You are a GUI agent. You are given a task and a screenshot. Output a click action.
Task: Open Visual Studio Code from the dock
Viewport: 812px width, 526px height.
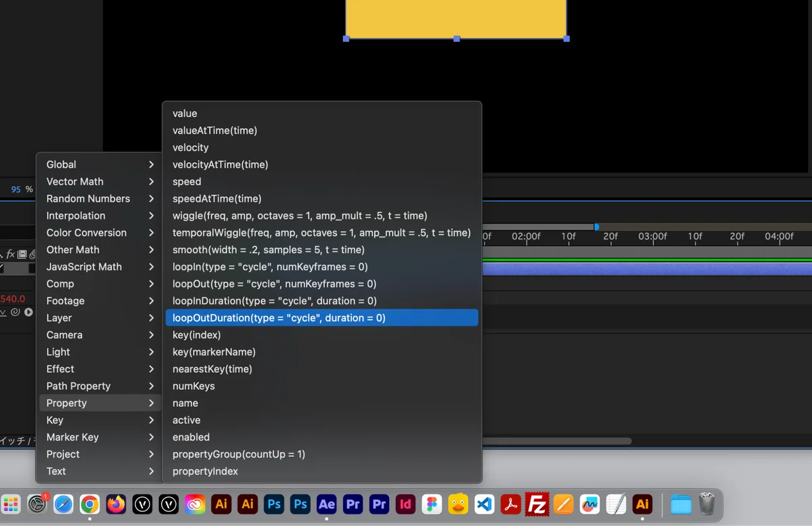click(484, 504)
